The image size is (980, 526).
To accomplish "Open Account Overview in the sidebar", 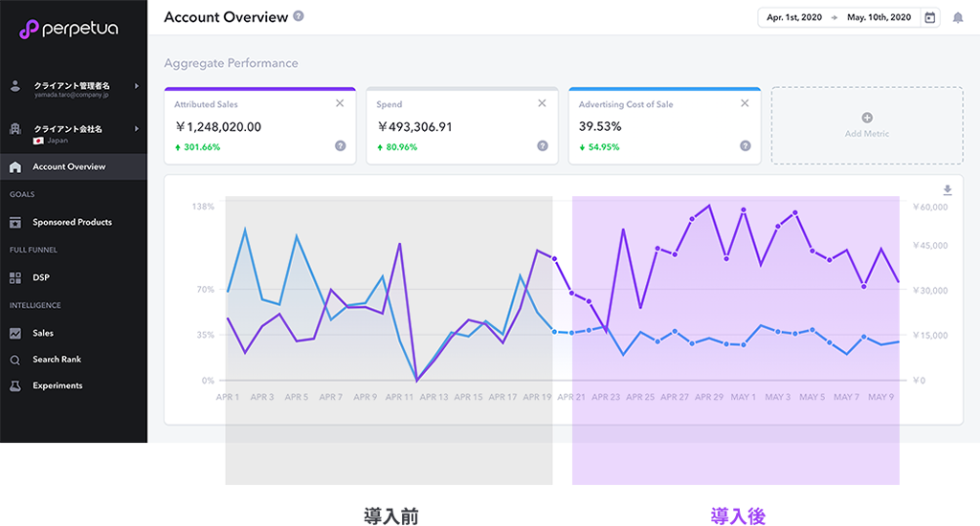I will click(73, 166).
